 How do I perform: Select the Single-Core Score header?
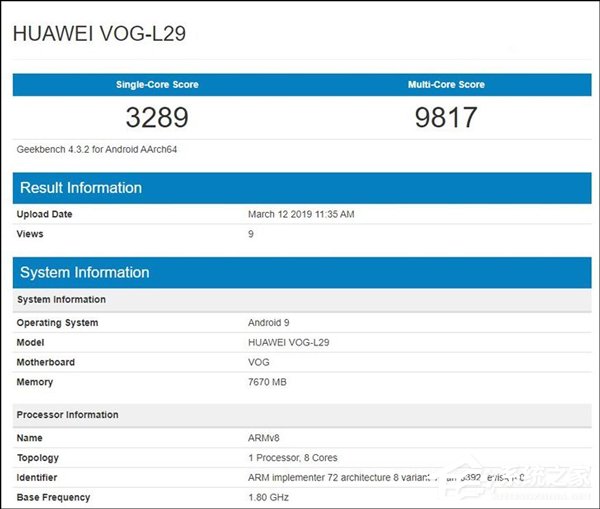(157, 85)
